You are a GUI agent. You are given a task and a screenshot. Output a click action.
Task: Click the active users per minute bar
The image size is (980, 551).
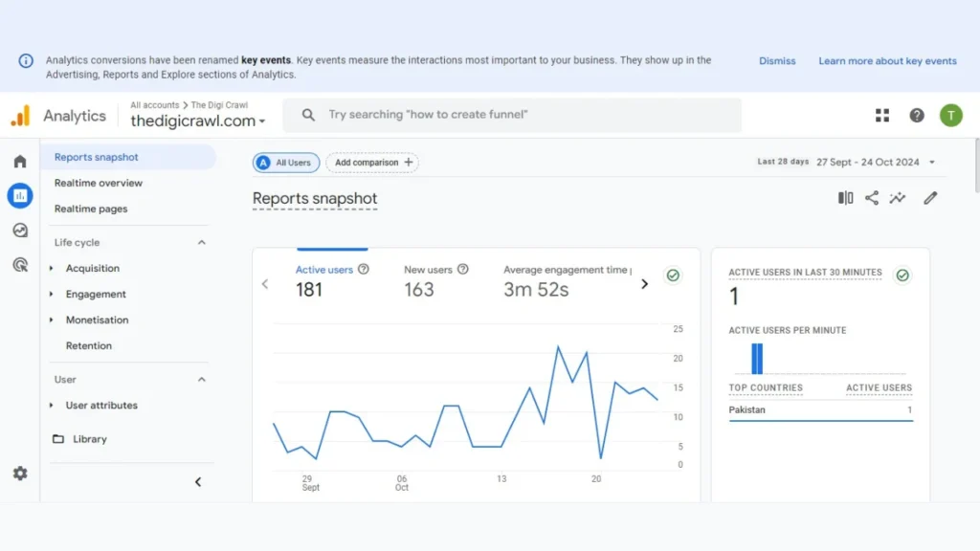point(757,359)
